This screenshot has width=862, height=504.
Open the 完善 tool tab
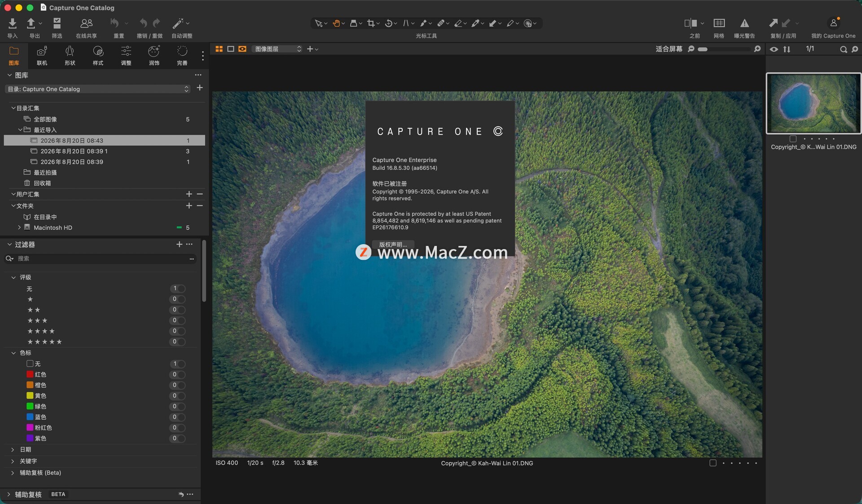coord(182,56)
